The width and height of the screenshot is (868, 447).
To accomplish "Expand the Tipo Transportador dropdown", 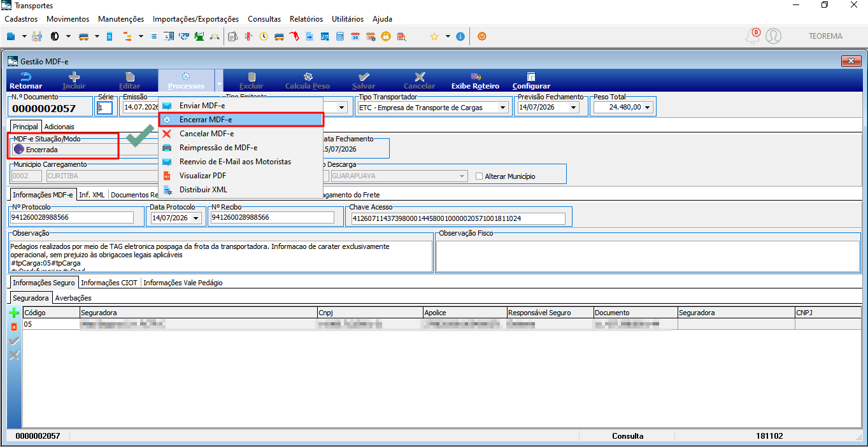I will click(x=503, y=108).
